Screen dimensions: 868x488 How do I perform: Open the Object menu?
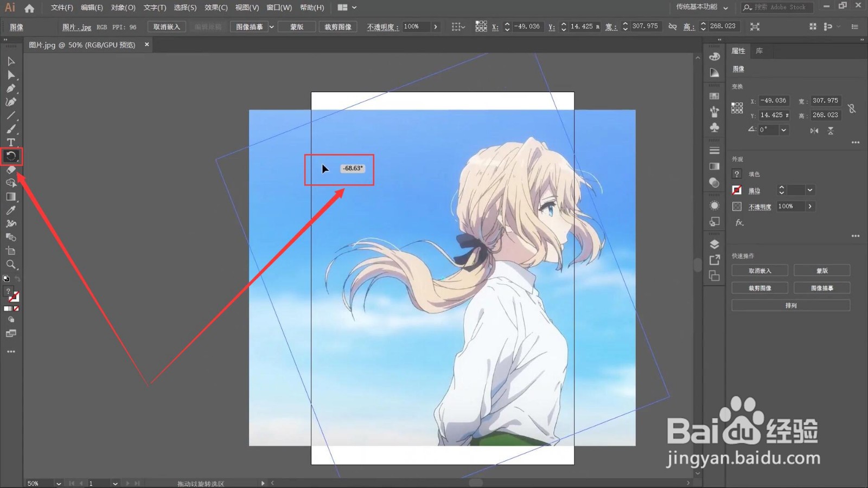123,8
